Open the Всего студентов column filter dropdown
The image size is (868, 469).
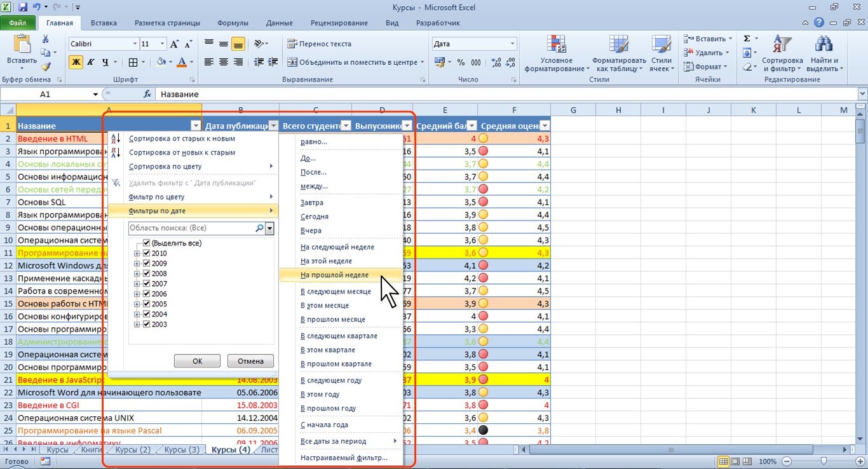click(x=346, y=126)
